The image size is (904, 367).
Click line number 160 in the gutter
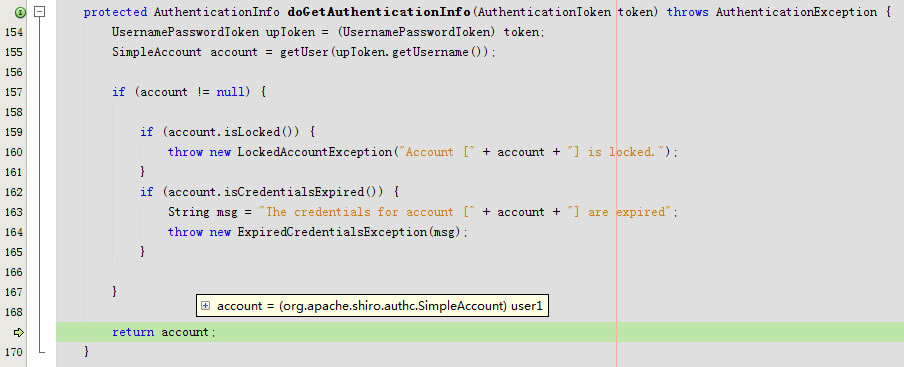point(13,152)
